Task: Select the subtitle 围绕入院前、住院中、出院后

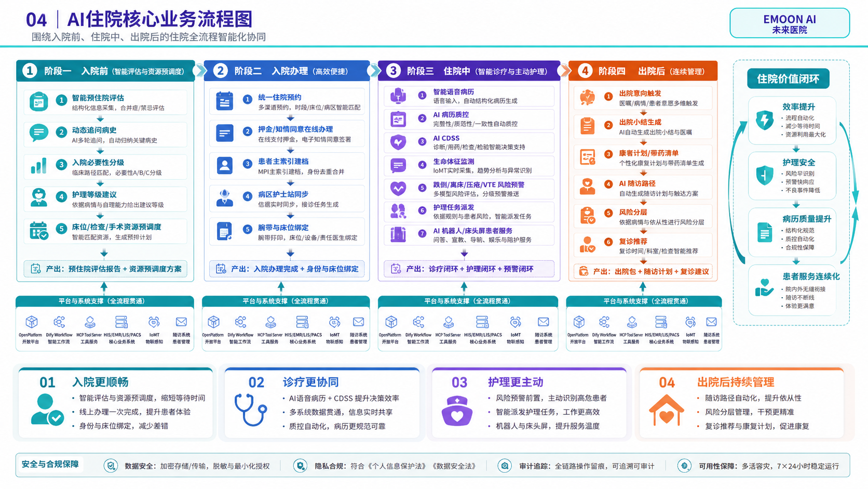Action: click(x=149, y=37)
